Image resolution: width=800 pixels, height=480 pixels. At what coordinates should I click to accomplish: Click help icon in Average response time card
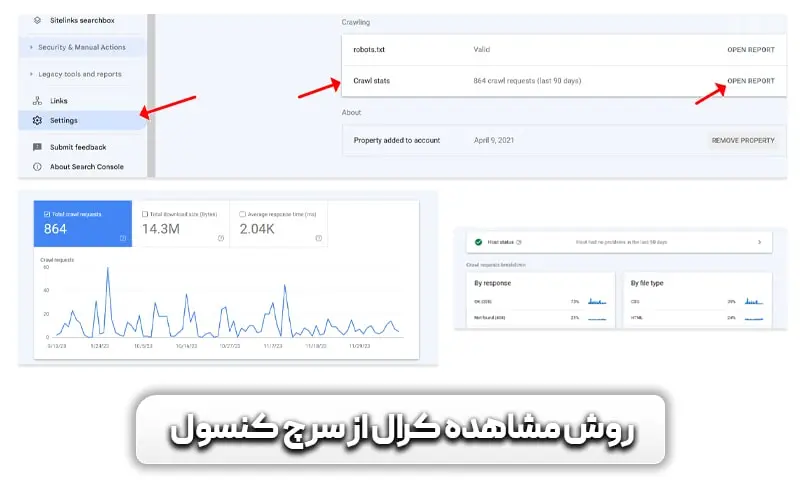[319, 238]
